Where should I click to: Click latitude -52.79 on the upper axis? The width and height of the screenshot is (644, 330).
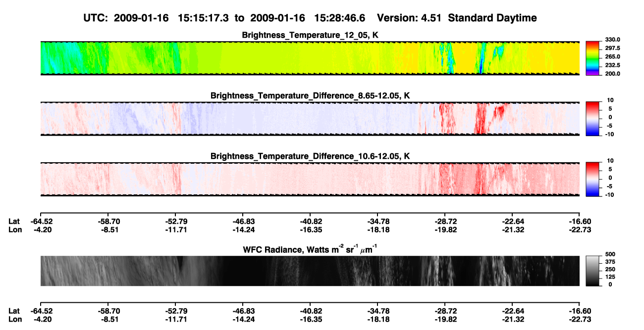click(175, 221)
